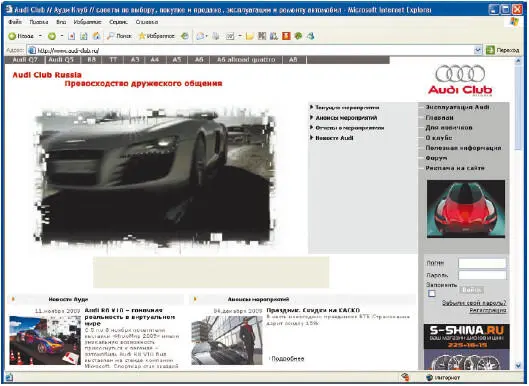Select the TT model tab
Viewport: 529px width, 386px height.
pos(113,60)
